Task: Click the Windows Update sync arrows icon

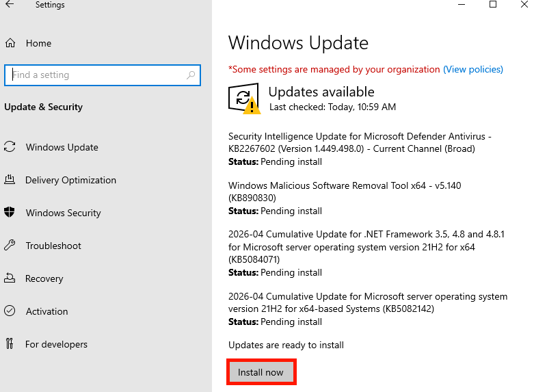Action: tap(10, 147)
